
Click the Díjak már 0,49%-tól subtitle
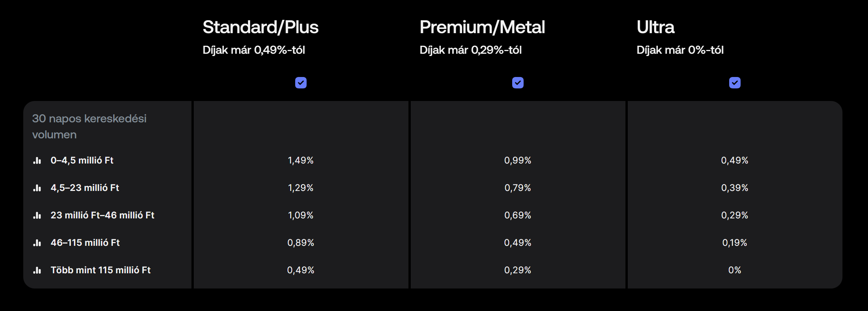(x=254, y=50)
